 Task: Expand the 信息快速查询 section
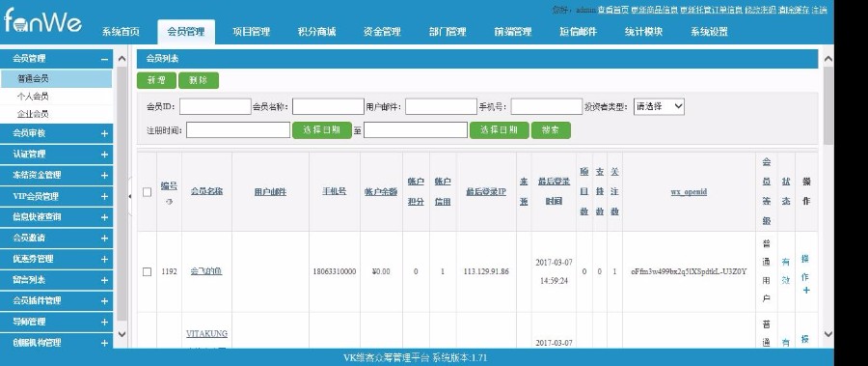point(104,217)
